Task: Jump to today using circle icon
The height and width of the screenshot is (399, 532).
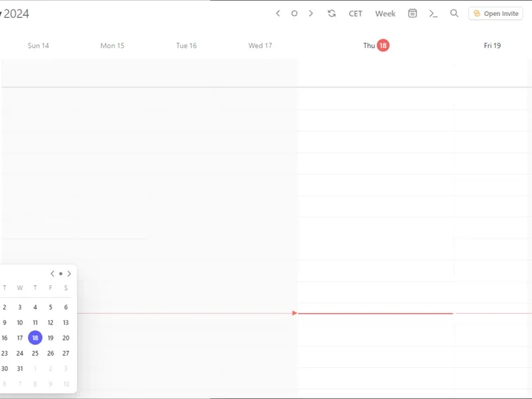Action: pos(294,13)
